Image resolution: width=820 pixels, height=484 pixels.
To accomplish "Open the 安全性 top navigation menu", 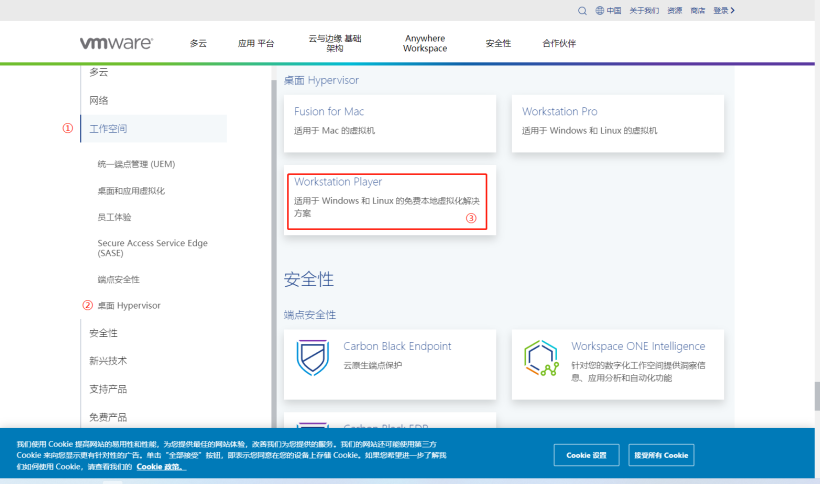I will tap(498, 43).
